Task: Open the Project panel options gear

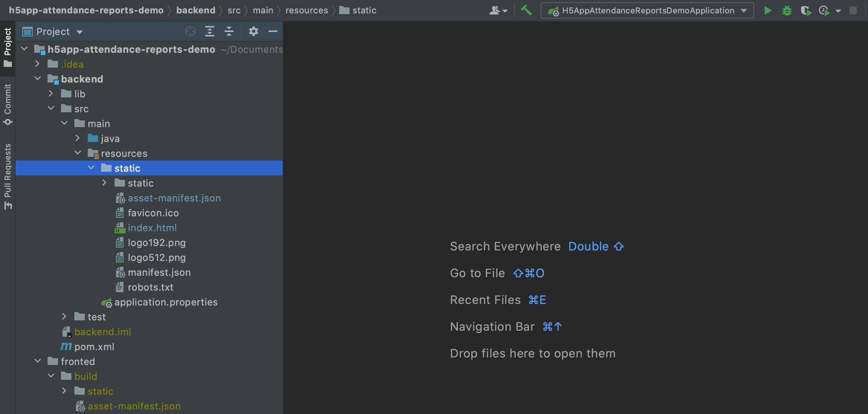Action: pos(253,31)
